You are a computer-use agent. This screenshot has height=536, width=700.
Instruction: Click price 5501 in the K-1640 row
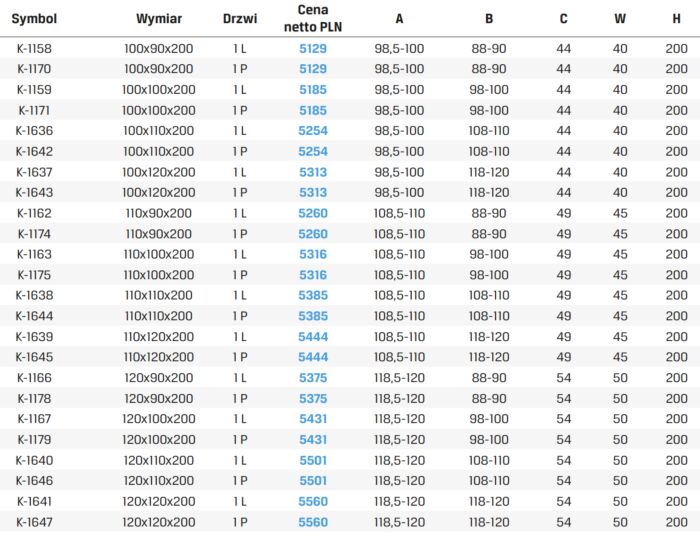[x=313, y=460]
